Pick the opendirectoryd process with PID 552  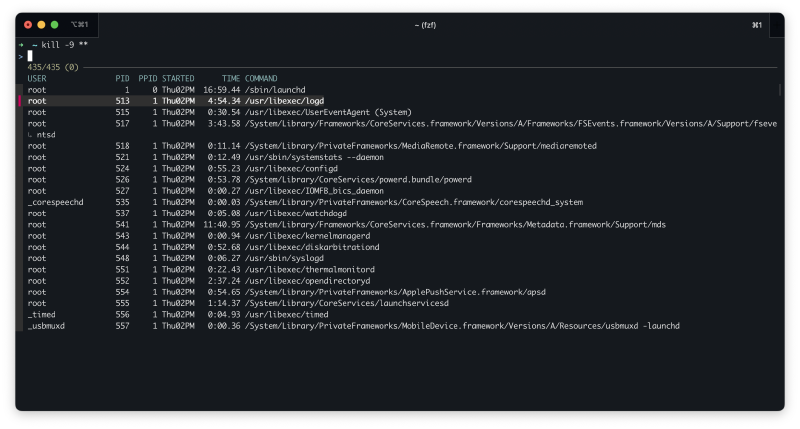(x=300, y=281)
